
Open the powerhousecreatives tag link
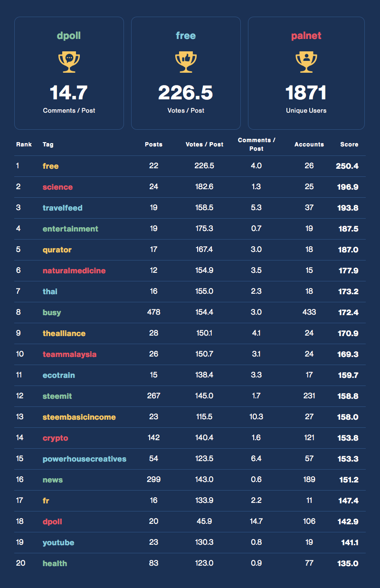click(85, 459)
